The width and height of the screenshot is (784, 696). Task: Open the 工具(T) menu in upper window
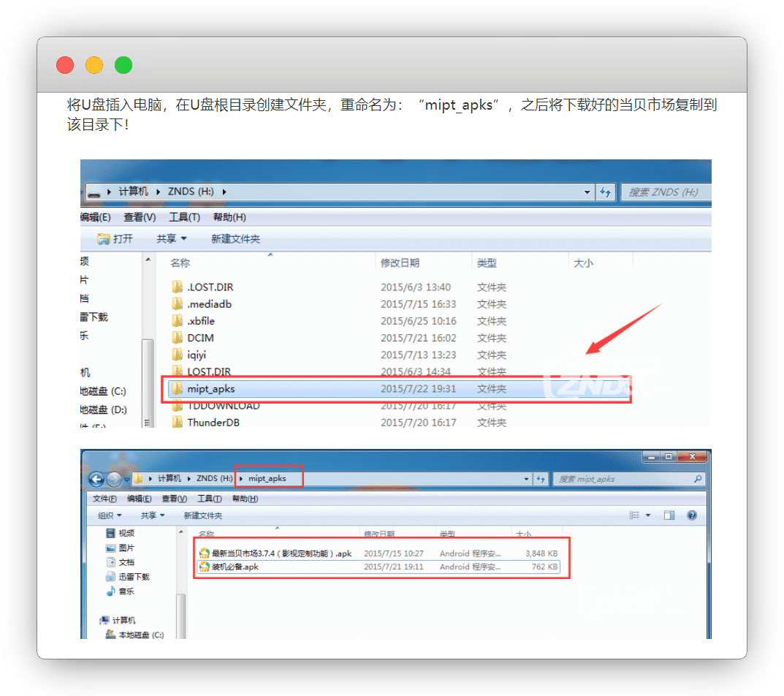[184, 217]
